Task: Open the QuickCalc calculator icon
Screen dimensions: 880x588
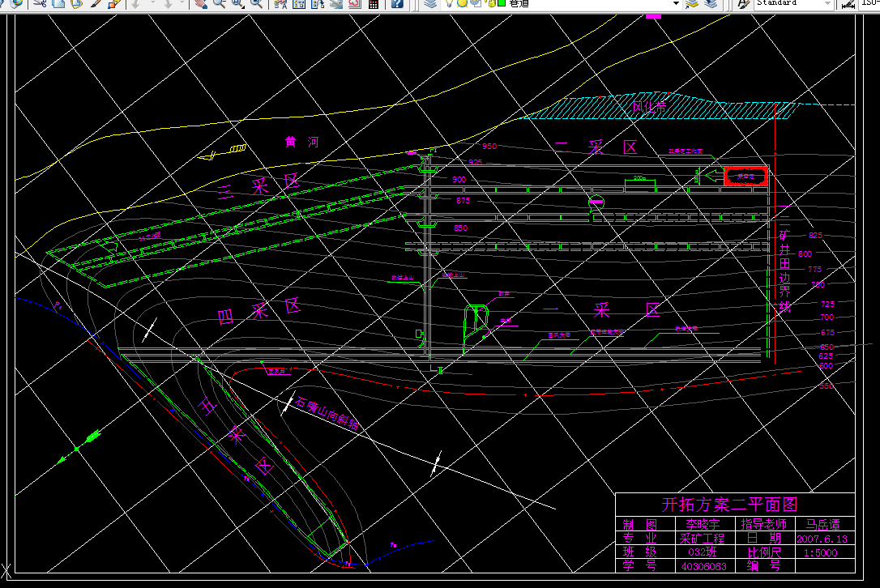Action: pos(374,3)
